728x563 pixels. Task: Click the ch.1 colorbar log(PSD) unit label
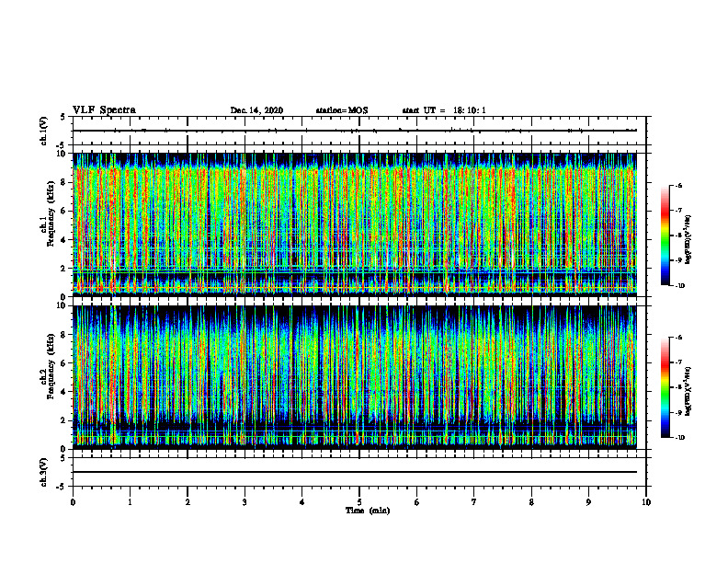click(688, 239)
